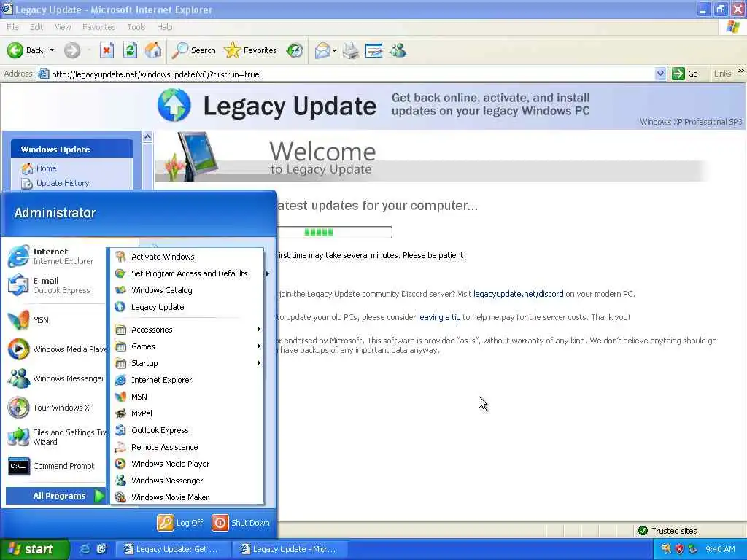Follow the leaving a tip link
This screenshot has height=560, width=747.
[439, 317]
